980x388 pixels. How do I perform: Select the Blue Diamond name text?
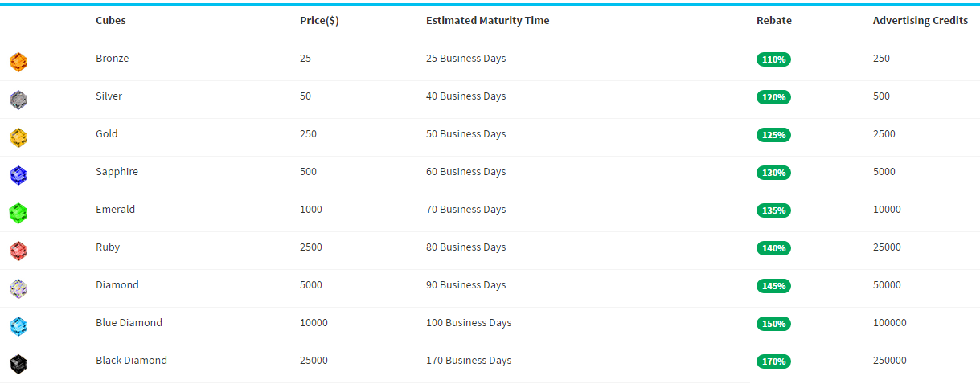point(129,323)
